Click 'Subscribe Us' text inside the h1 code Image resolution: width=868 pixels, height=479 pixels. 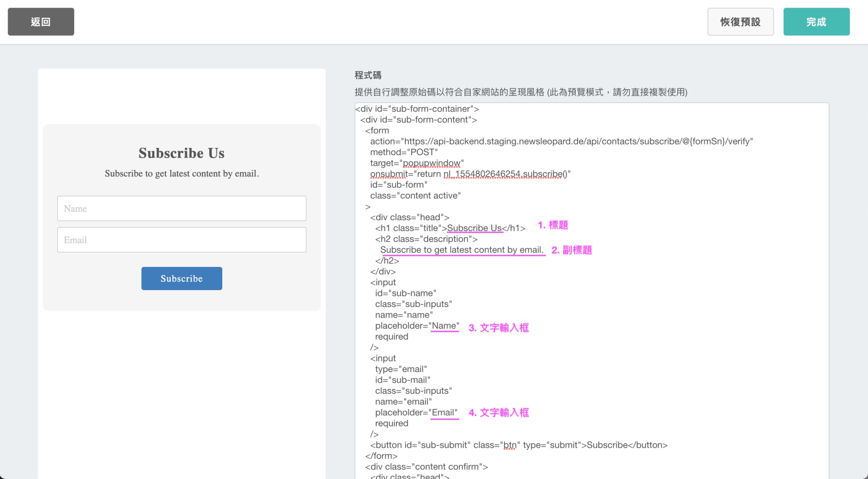point(475,228)
